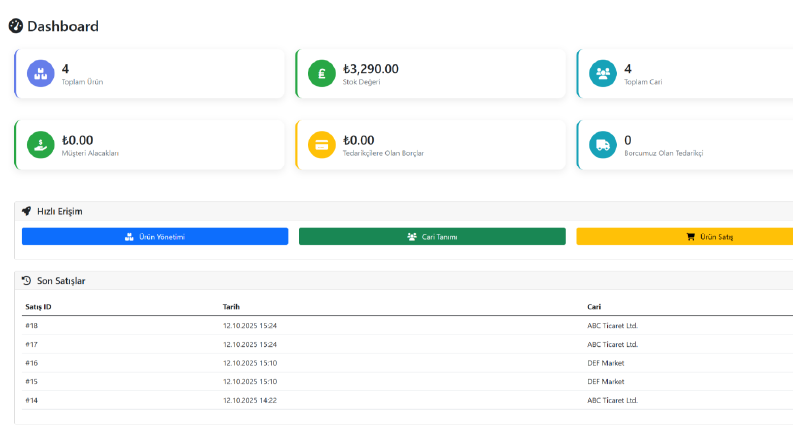Click the Toplam Cari label
The height and width of the screenshot is (446, 793).
tap(643, 82)
